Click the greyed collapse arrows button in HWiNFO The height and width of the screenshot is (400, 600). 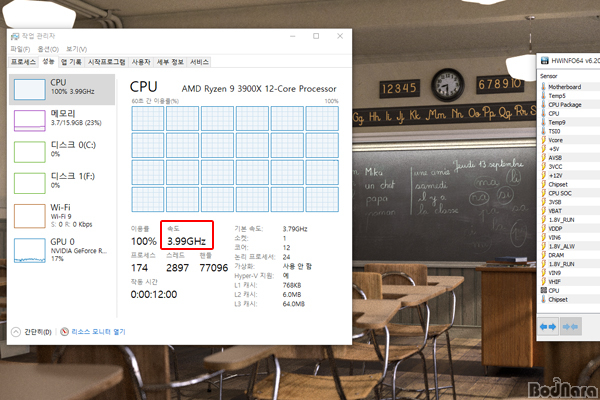coord(571,327)
